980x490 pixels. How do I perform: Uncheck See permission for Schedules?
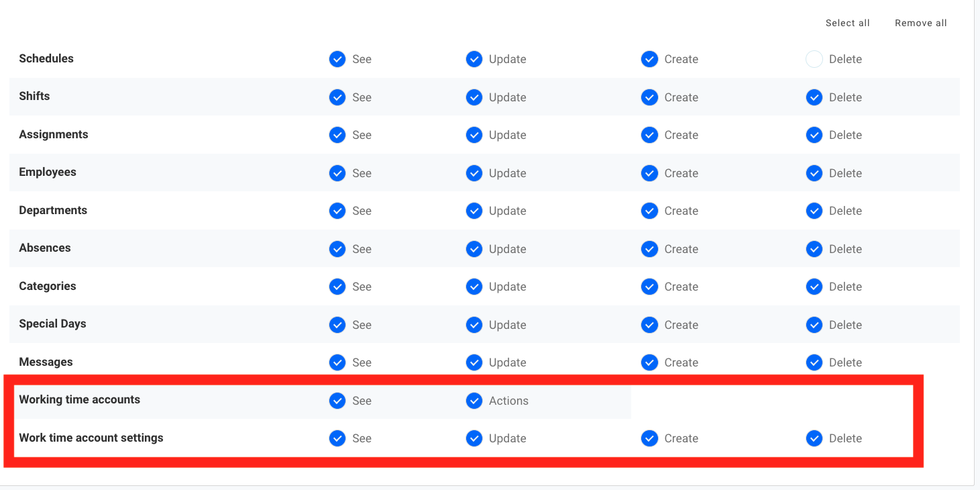click(x=337, y=59)
